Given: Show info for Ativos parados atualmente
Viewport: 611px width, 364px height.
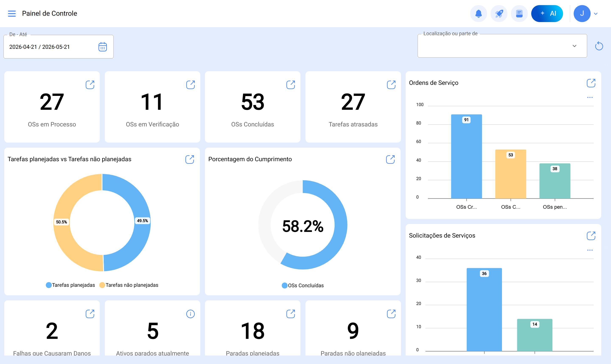Looking at the screenshot, I should coord(190,314).
